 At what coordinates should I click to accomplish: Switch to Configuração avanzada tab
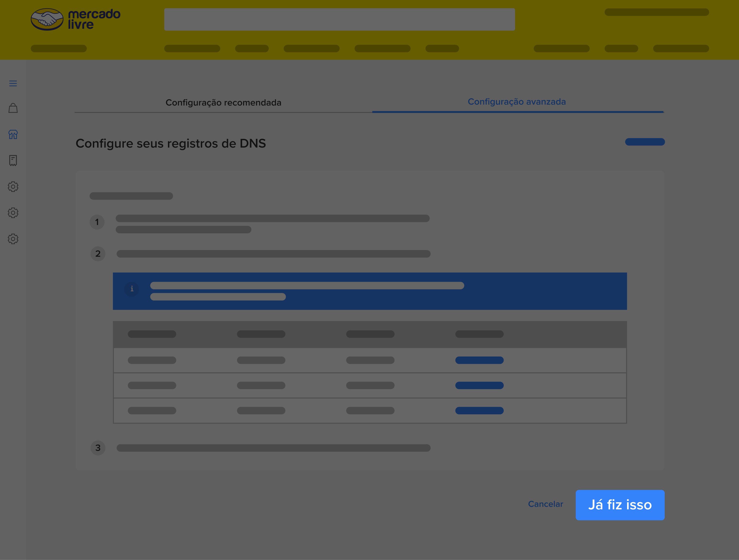click(517, 102)
